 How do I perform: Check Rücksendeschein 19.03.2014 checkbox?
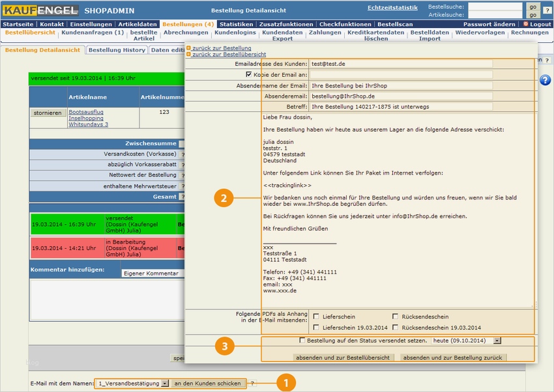click(396, 328)
